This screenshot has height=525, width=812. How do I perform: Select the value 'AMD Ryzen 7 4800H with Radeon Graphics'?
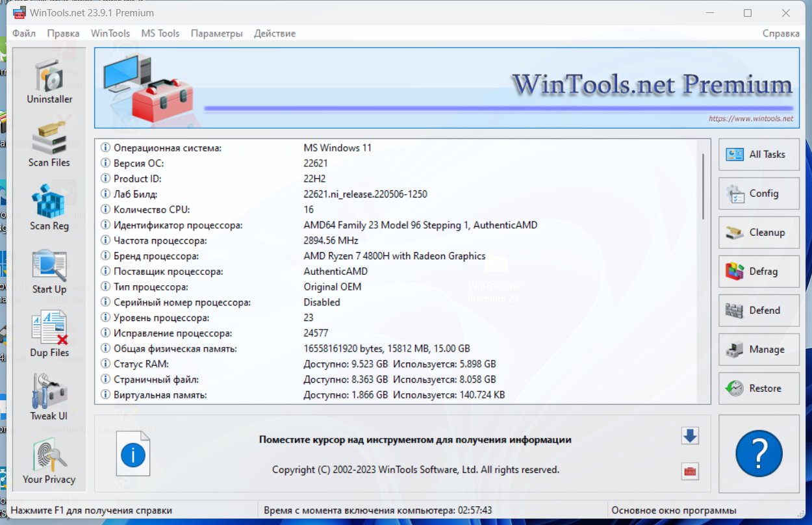394,256
